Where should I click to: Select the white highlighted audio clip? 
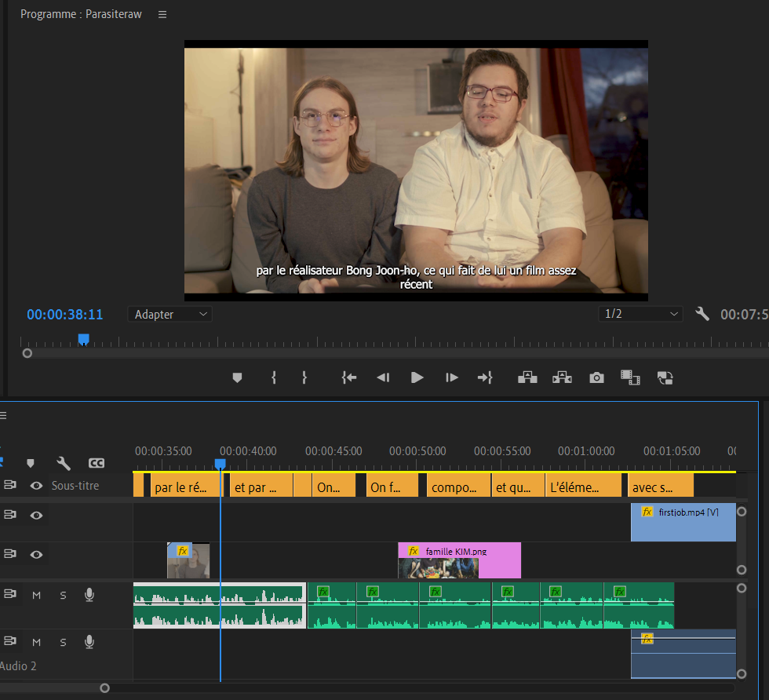click(x=220, y=605)
